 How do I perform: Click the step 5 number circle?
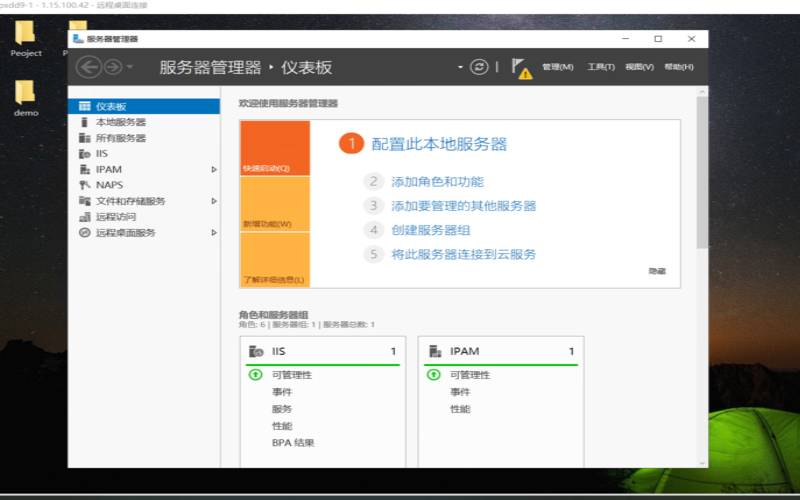pyautogui.click(x=373, y=254)
